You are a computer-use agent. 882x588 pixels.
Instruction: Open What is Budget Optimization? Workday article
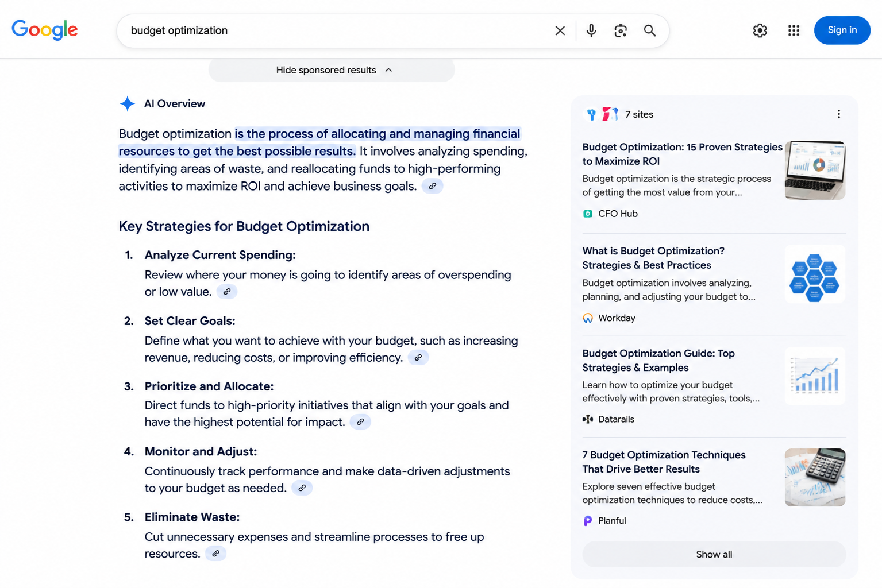[x=653, y=258]
